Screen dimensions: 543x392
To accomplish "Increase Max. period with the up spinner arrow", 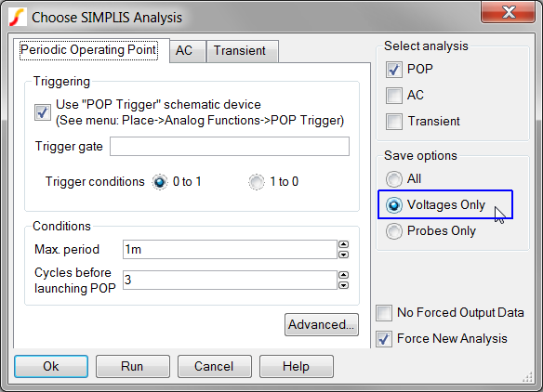I will point(343,244).
